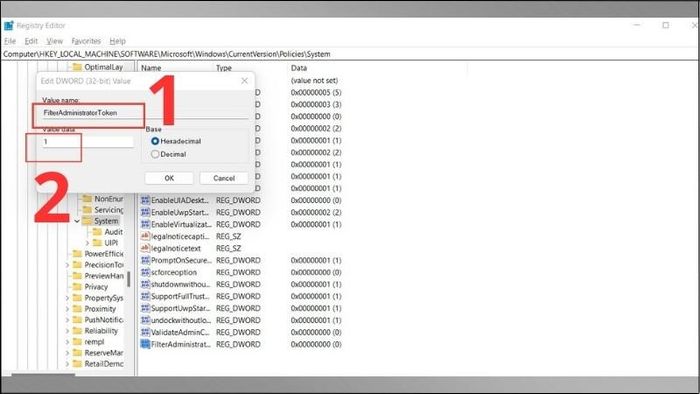Select the scforceoption value icon
This screenshot has width=700, height=394.
point(145,272)
